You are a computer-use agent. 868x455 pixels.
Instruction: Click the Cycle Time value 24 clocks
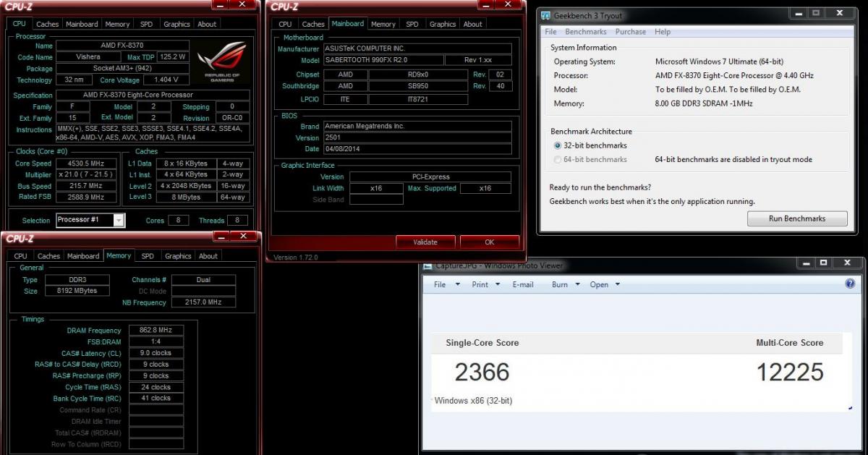pyautogui.click(x=156, y=387)
